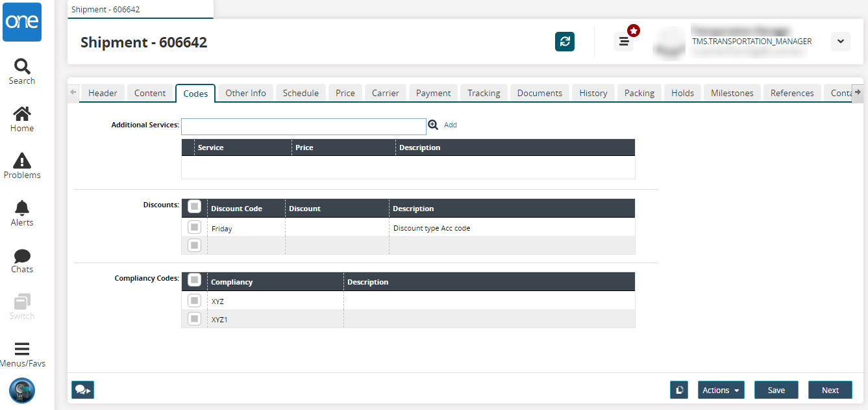Click the Discount column header

coord(337,209)
